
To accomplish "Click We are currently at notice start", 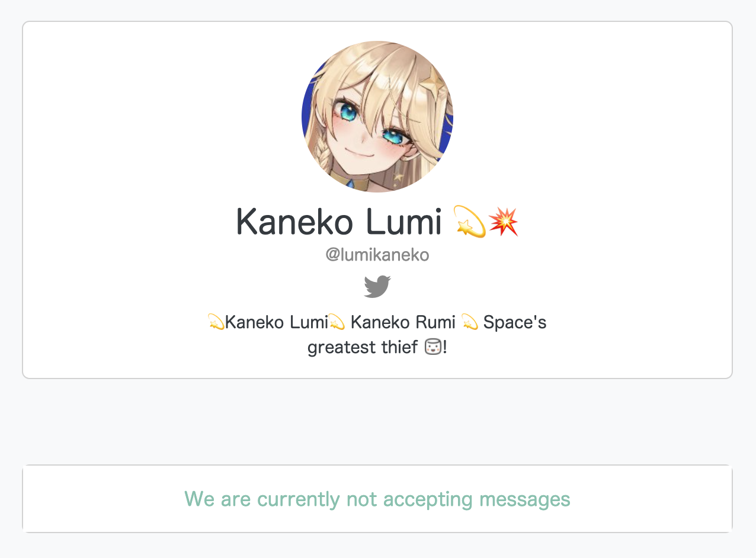I will [x=262, y=499].
